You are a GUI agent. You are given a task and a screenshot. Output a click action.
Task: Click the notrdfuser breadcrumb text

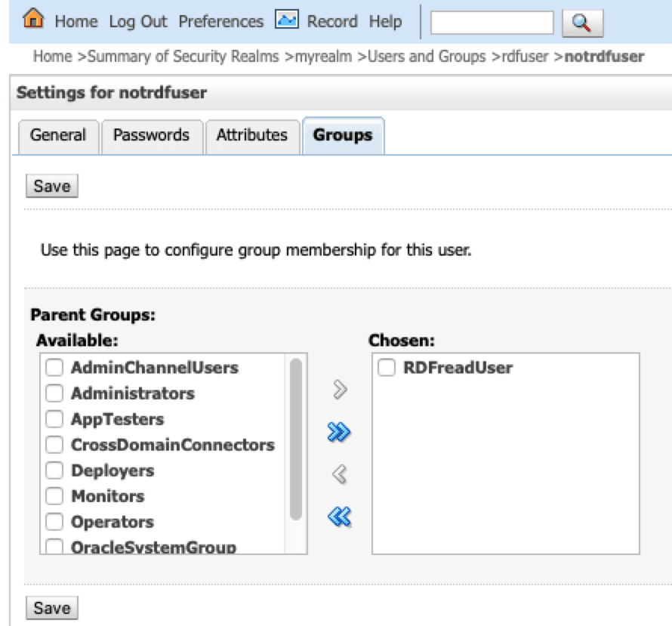click(604, 57)
